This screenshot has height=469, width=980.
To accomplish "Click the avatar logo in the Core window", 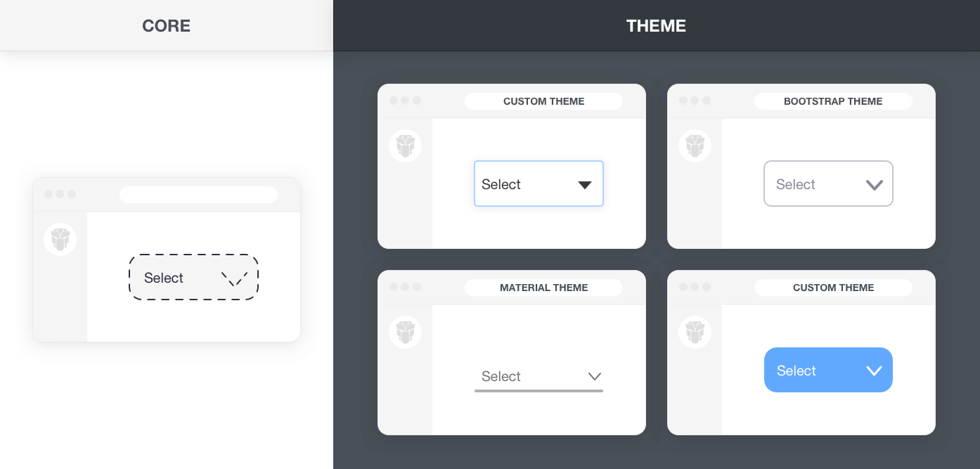I will point(60,239).
